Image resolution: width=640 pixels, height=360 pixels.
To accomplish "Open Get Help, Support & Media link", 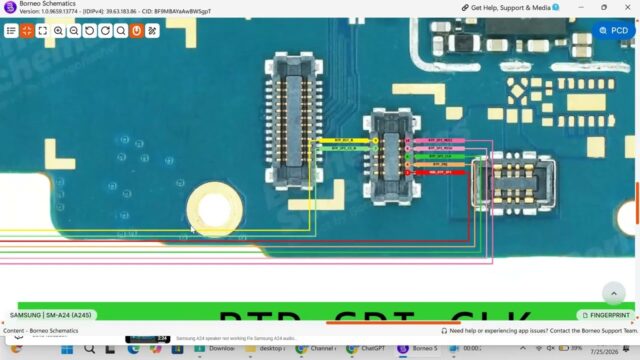I will click(510, 7).
